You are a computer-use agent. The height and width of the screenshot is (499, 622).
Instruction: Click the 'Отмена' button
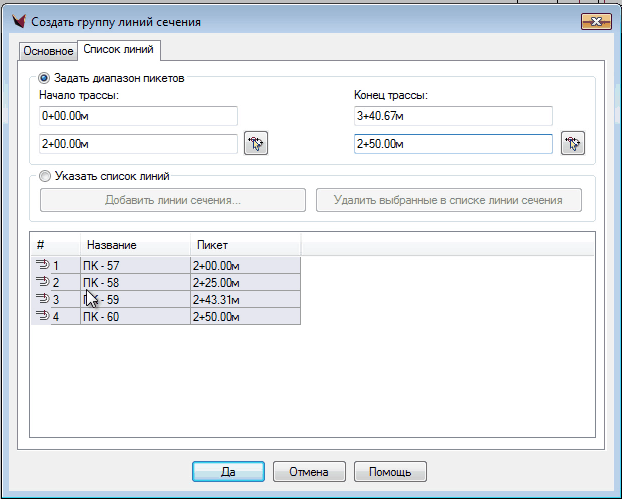[308, 471]
